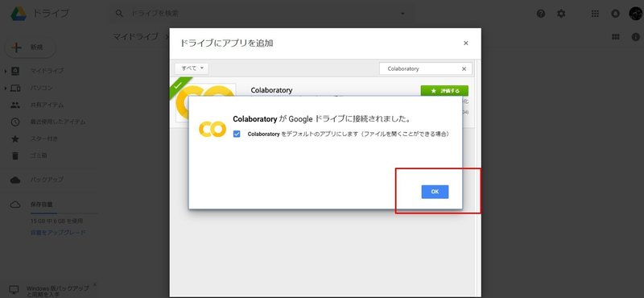
Task: Open スター付き starred items
Action: click(44, 139)
